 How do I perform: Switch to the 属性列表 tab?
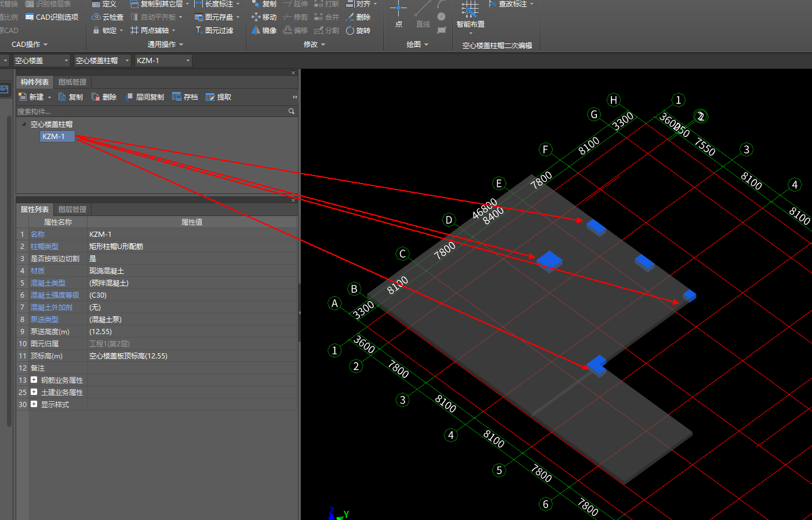coord(35,210)
